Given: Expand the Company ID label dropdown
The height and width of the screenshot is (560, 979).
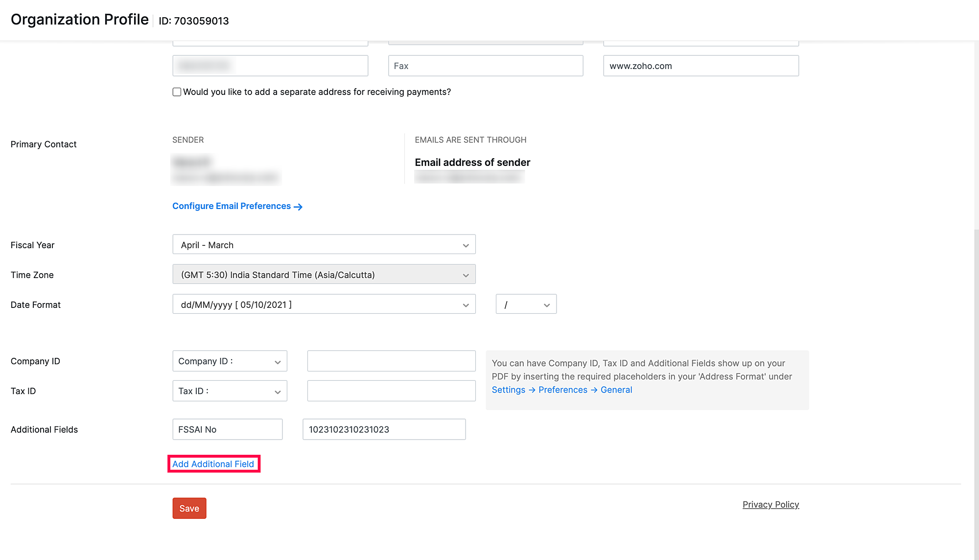Looking at the screenshot, I should point(230,361).
